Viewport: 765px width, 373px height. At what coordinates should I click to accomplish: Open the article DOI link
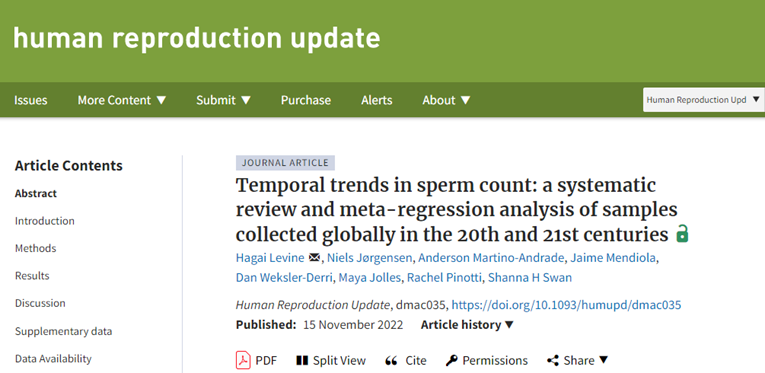click(x=566, y=305)
